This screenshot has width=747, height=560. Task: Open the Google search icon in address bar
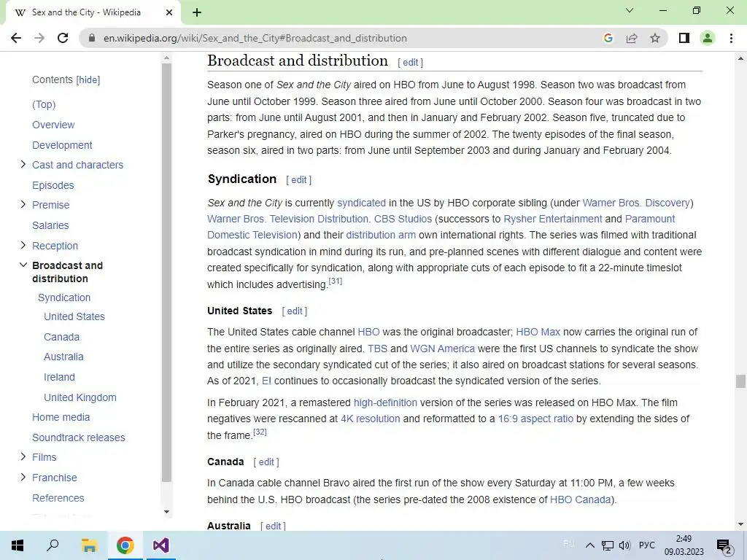click(608, 38)
